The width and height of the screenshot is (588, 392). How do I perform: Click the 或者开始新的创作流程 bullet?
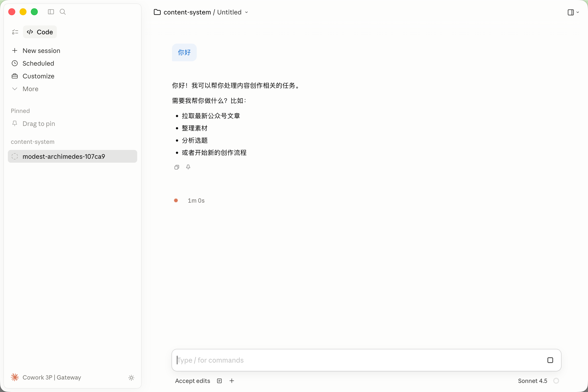[x=214, y=153]
